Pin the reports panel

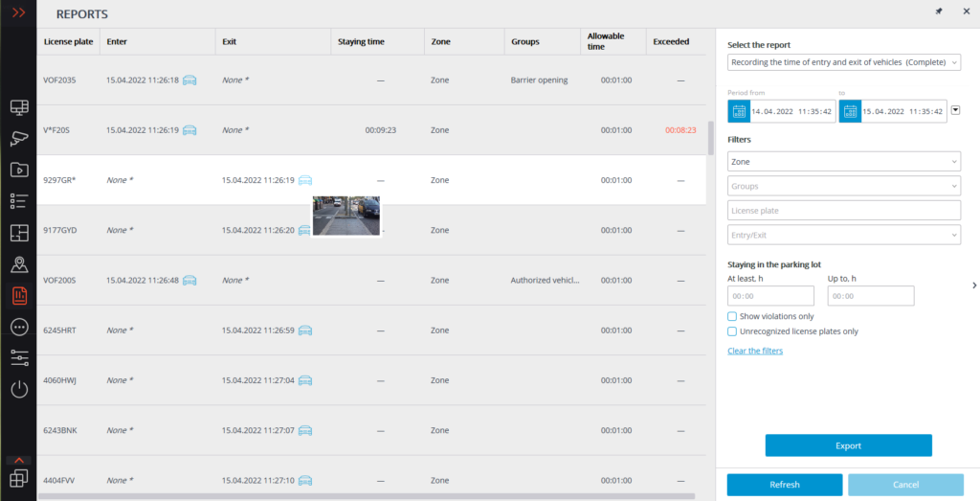pos(937,12)
